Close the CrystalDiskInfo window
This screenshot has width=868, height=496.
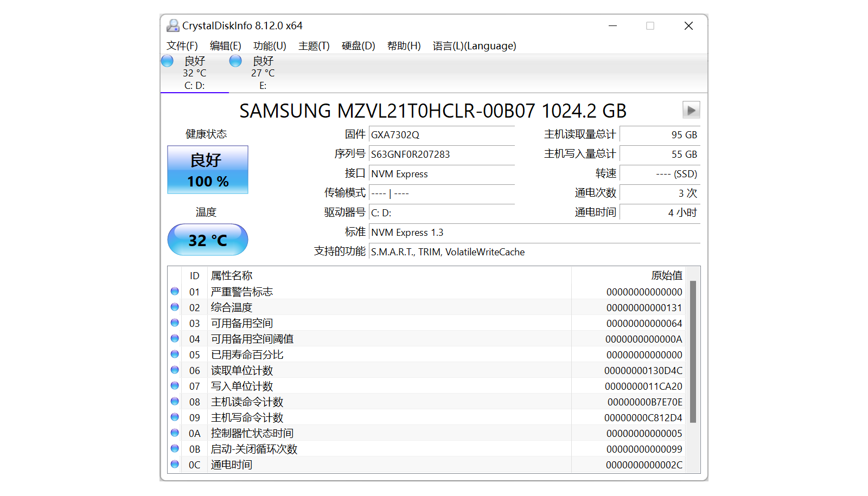688,25
